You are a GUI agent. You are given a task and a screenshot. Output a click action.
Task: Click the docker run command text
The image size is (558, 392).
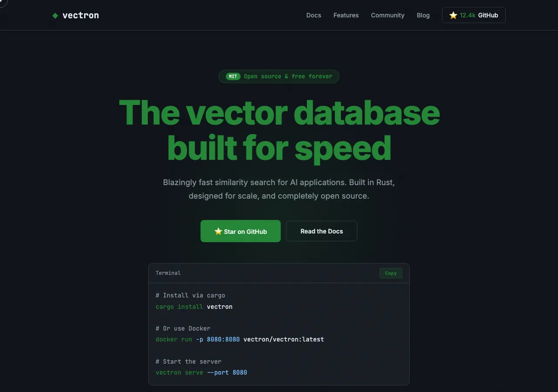click(240, 339)
